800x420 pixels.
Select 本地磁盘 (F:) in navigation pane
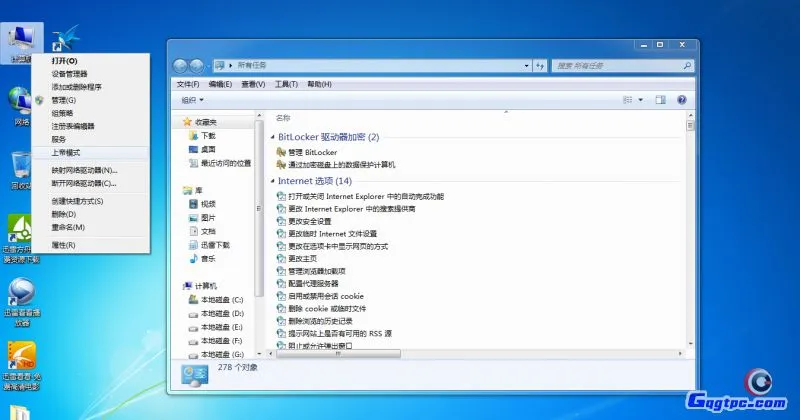(216, 341)
